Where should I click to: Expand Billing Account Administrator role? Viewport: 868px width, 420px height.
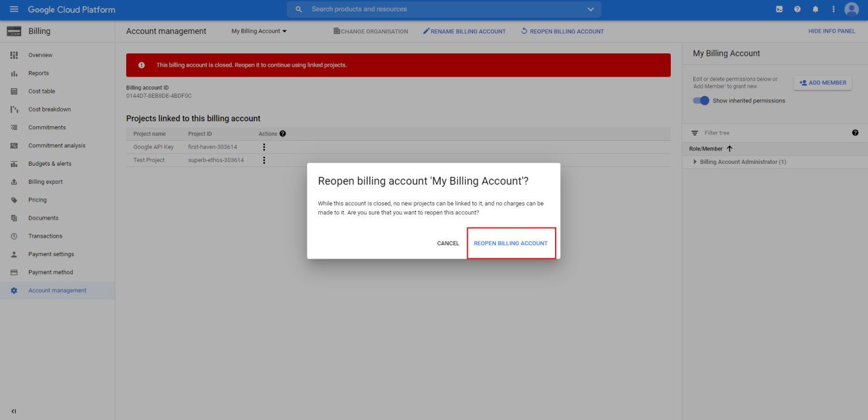pos(695,162)
